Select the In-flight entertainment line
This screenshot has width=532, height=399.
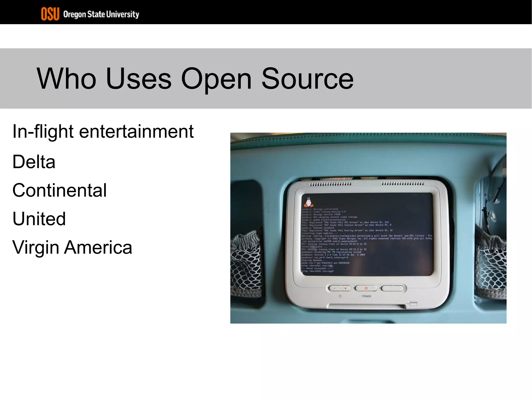point(103,132)
